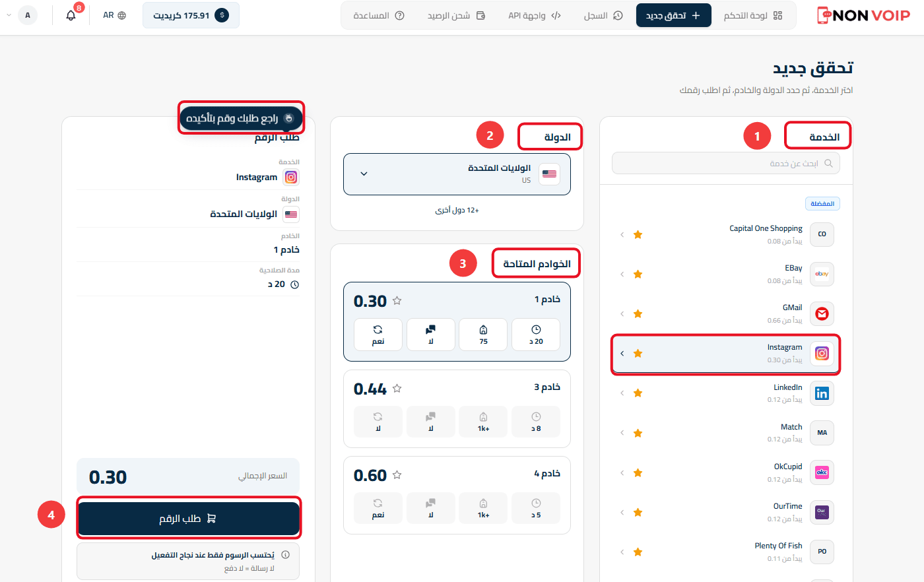Image resolution: width=924 pixels, height=582 pixels.
Task: Click the OurTime service icon
Action: [822, 512]
